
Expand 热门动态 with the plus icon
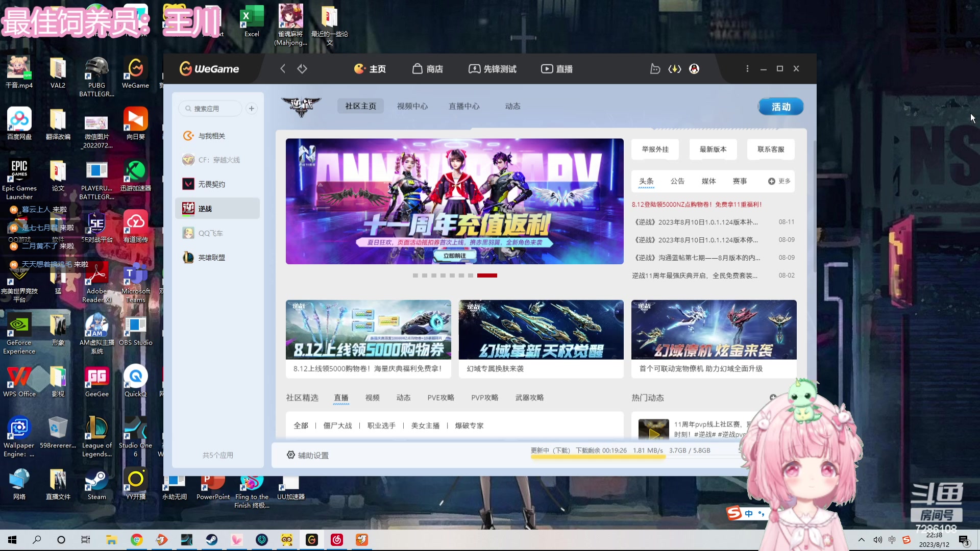coord(773,397)
